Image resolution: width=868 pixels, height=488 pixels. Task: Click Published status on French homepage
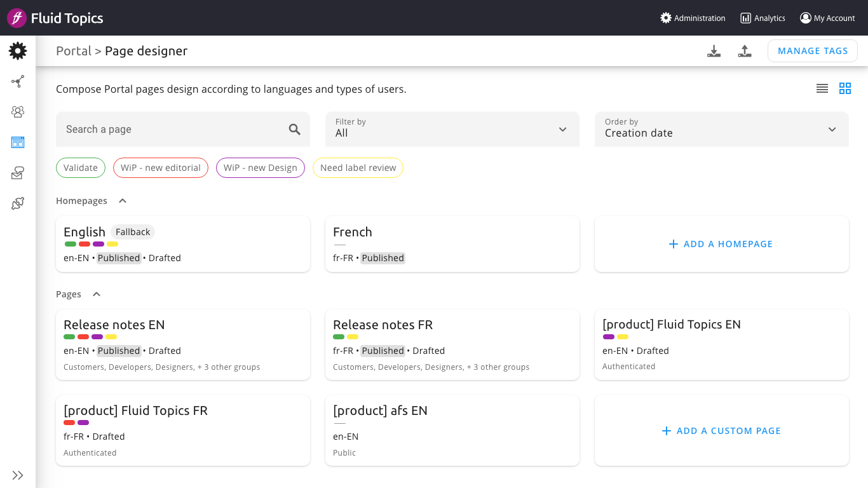(383, 258)
